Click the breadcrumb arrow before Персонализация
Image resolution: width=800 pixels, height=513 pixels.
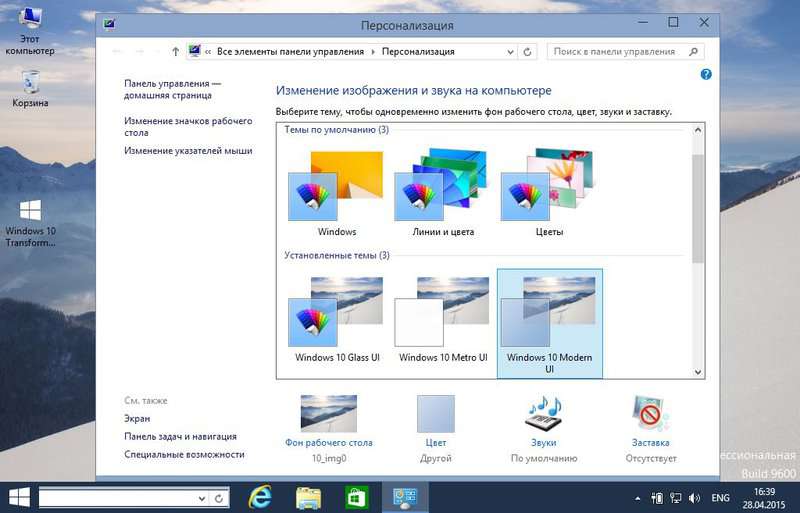373,52
